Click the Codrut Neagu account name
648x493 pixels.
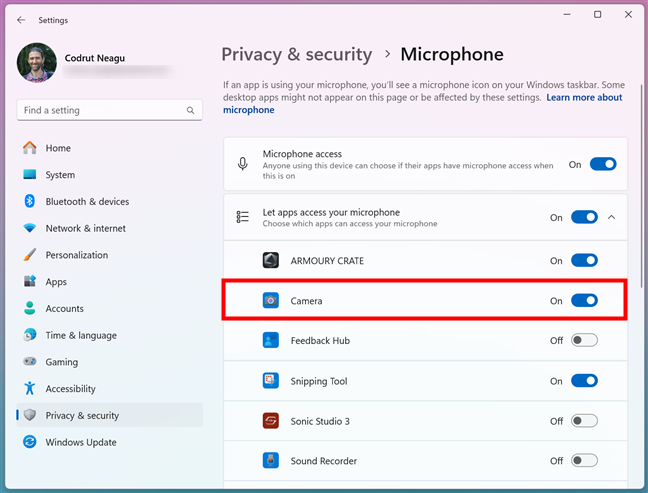tap(95, 58)
